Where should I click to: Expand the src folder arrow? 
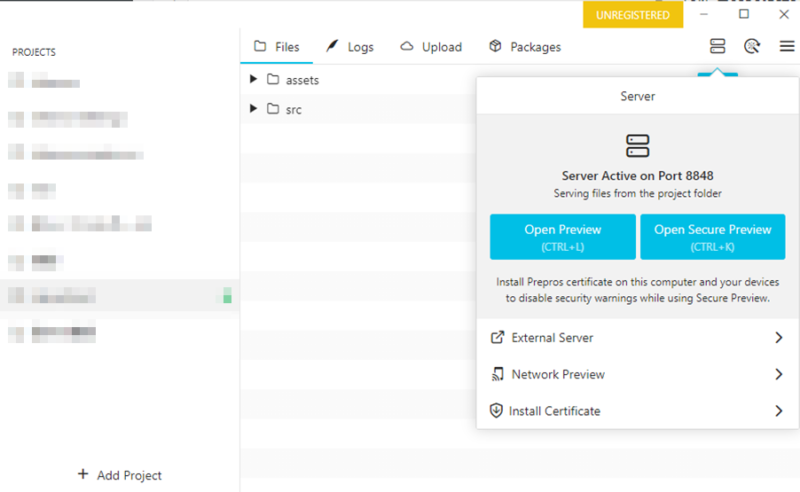coord(254,109)
